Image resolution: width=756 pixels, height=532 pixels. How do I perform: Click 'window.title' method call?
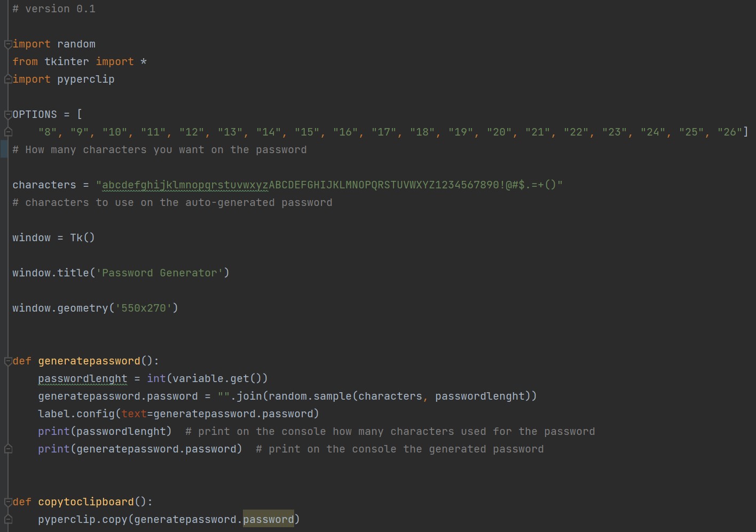point(51,273)
